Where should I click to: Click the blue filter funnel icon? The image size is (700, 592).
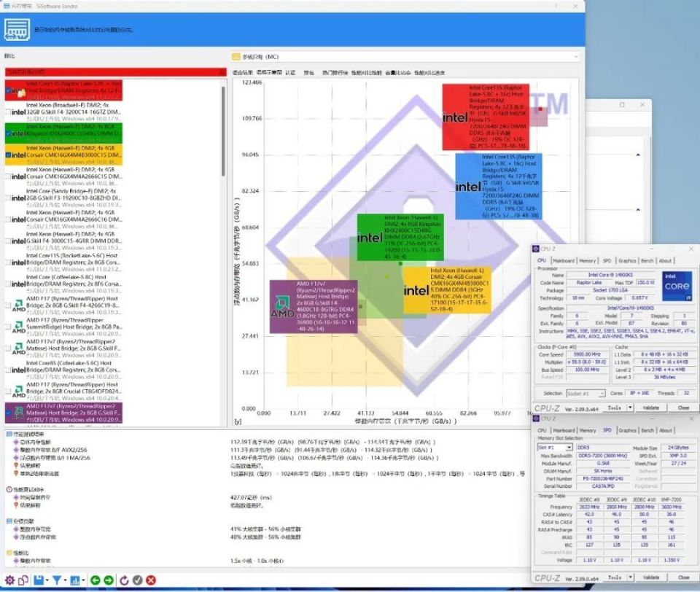pyautogui.click(x=57, y=580)
